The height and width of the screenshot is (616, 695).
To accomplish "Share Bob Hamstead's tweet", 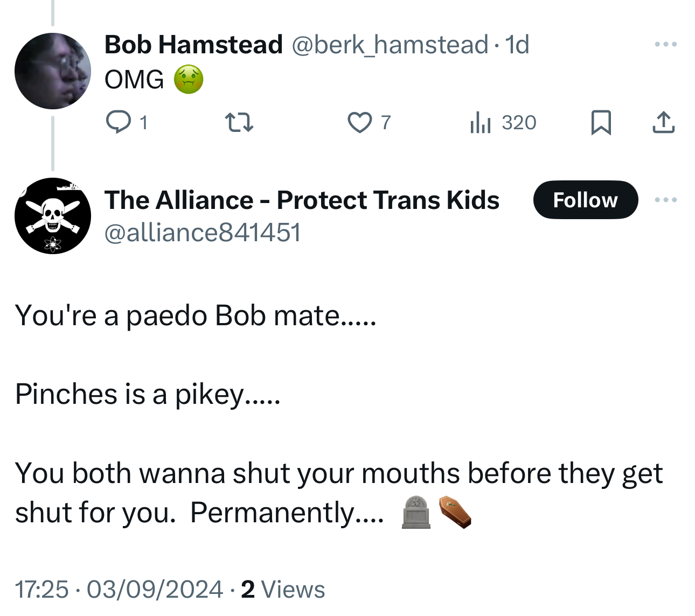I will pos(663,122).
